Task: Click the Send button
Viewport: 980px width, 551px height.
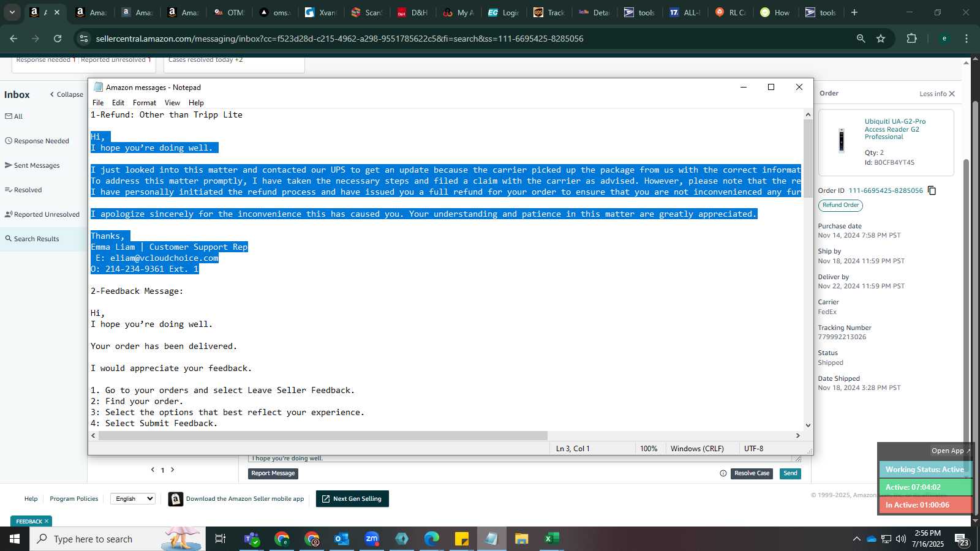Action: [790, 473]
